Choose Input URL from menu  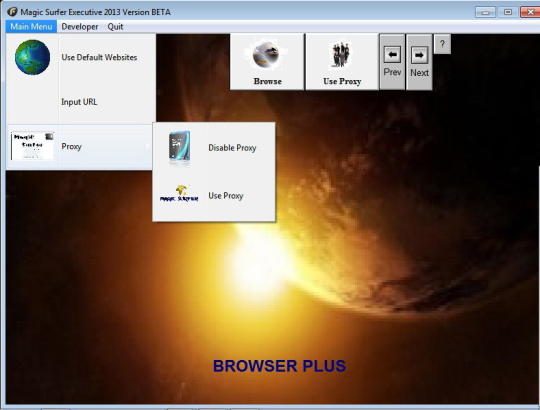(x=81, y=102)
